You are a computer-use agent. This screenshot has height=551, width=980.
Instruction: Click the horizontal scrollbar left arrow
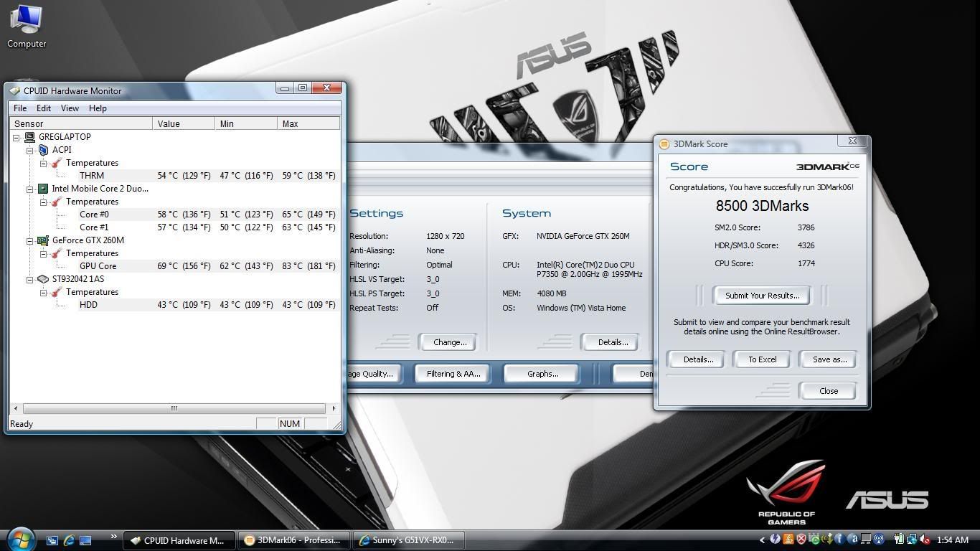(17, 408)
